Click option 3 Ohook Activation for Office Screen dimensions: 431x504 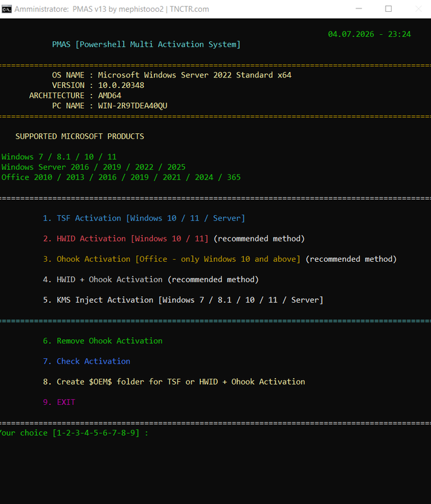(x=220, y=259)
